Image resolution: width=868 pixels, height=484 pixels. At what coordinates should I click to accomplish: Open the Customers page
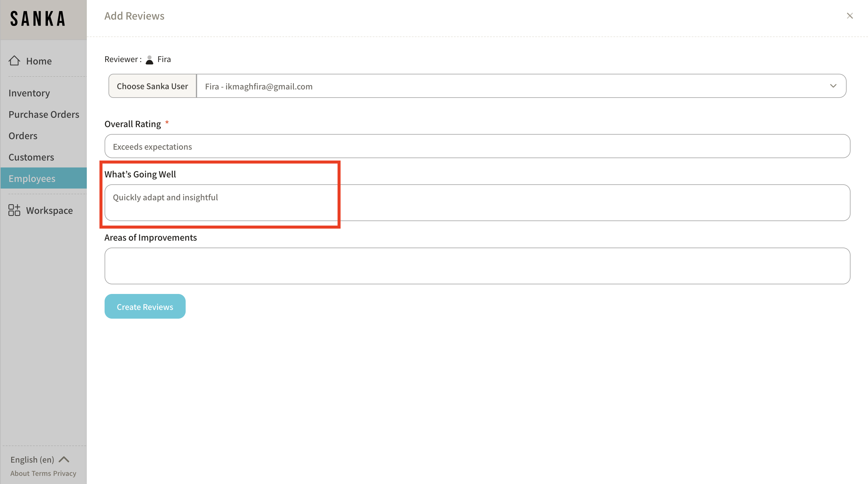pos(31,157)
